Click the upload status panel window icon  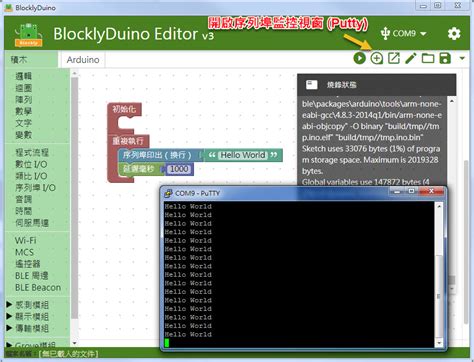312,85
